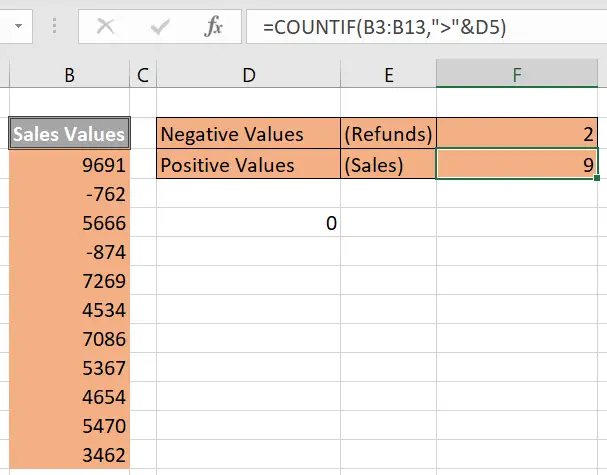Click the Cancel (X) formula bar icon
This screenshot has width=607, height=475.
[105, 27]
